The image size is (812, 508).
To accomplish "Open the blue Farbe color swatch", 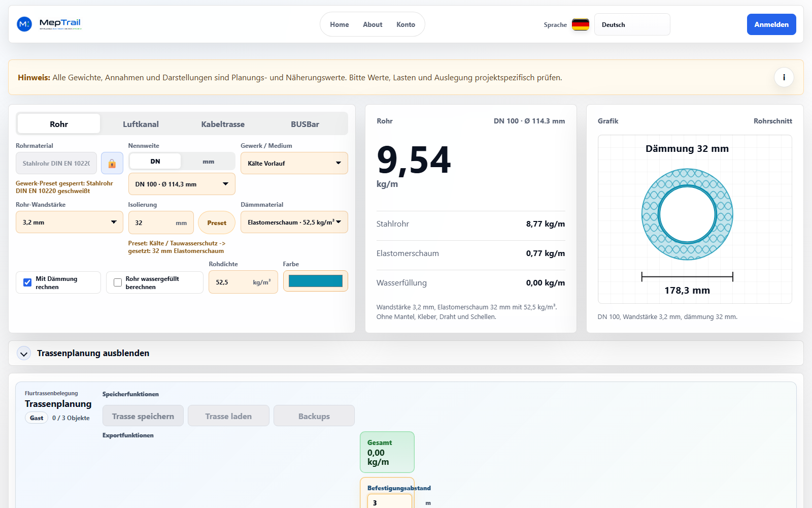I will coord(316,281).
